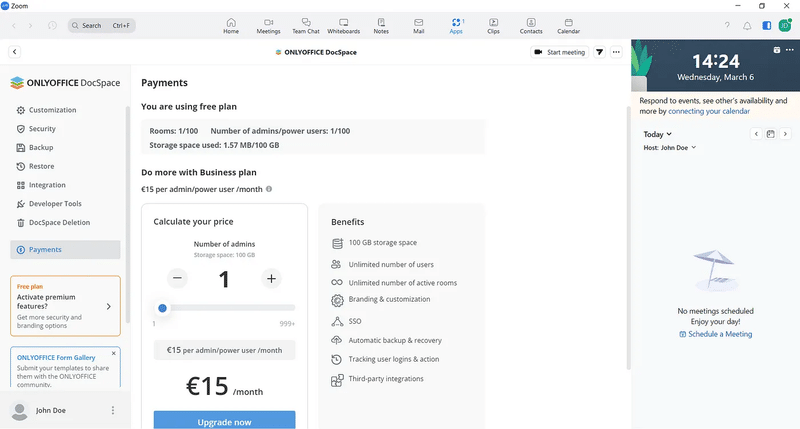Click the main content vertical scrollbar
This screenshot has width=800, height=429.
629,237
